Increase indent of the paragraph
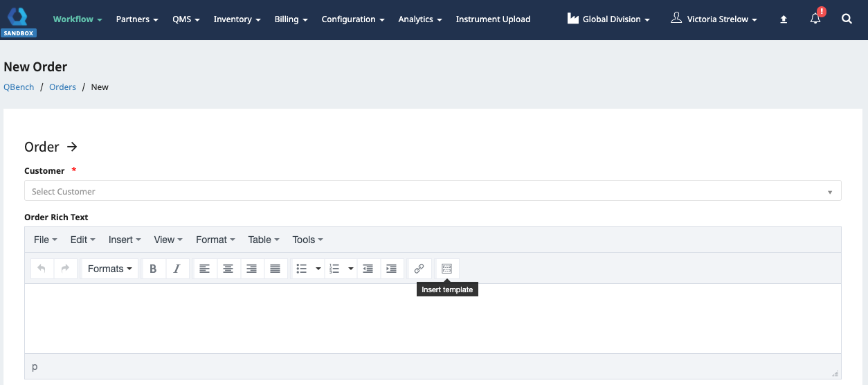This screenshot has width=868, height=385. (391, 269)
